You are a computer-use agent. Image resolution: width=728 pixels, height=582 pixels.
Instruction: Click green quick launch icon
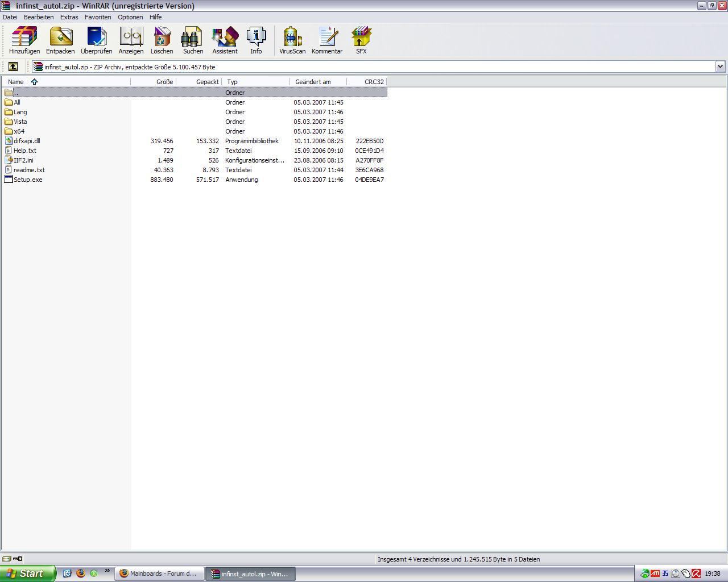(x=94, y=573)
